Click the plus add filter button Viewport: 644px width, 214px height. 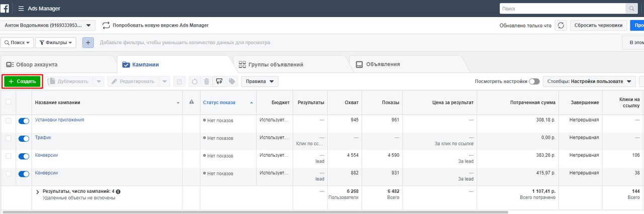pyautogui.click(x=88, y=43)
